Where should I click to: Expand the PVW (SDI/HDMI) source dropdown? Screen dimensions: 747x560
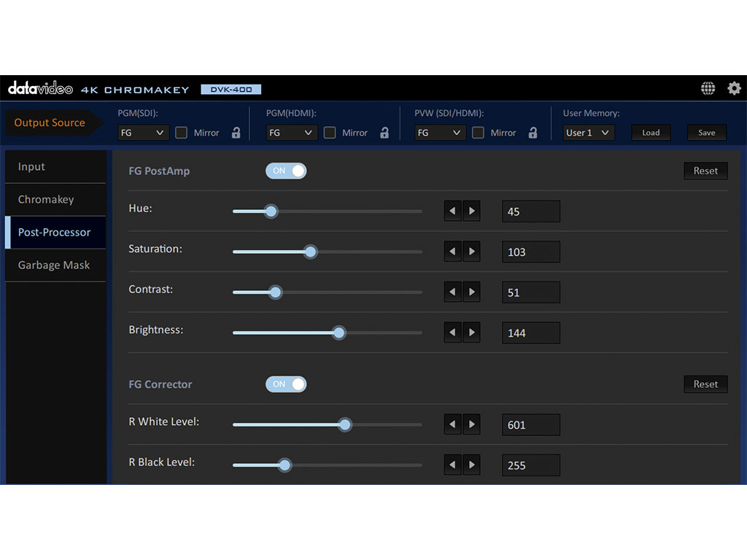[x=440, y=133]
